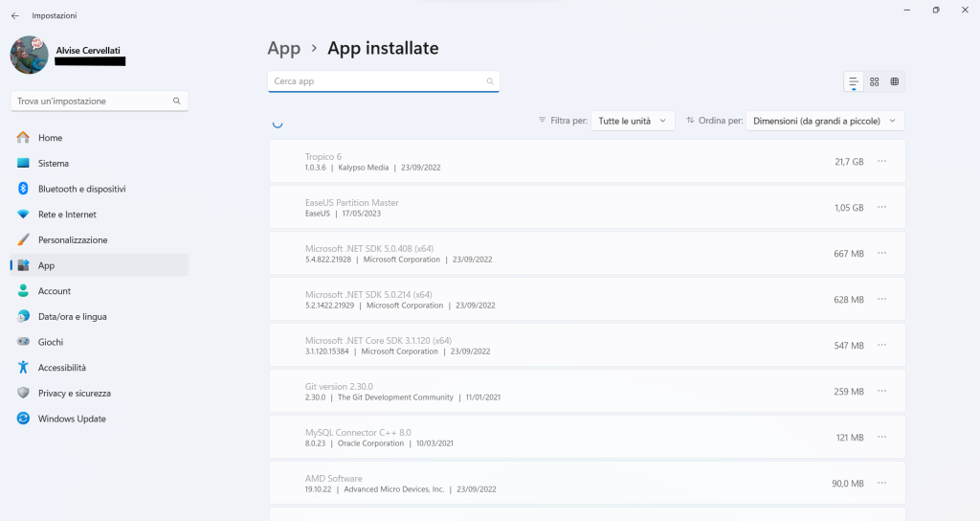Select Bluetooth e dispositivi in sidebar
Screen dimensions: 980x521
click(81, 189)
